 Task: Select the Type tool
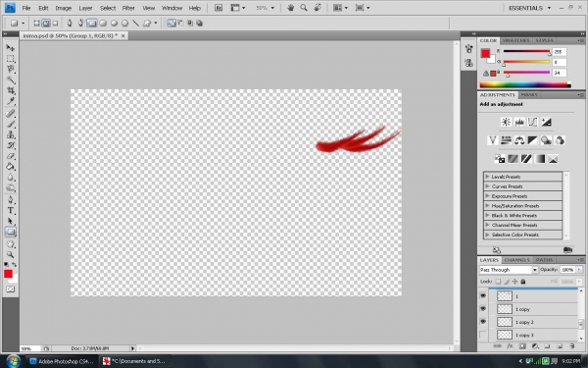10,210
